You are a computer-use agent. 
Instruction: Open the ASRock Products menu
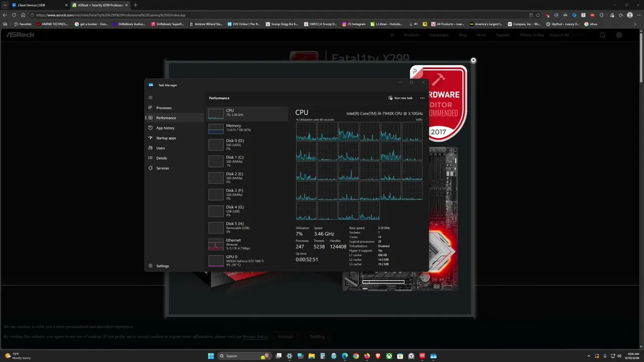[x=412, y=35]
